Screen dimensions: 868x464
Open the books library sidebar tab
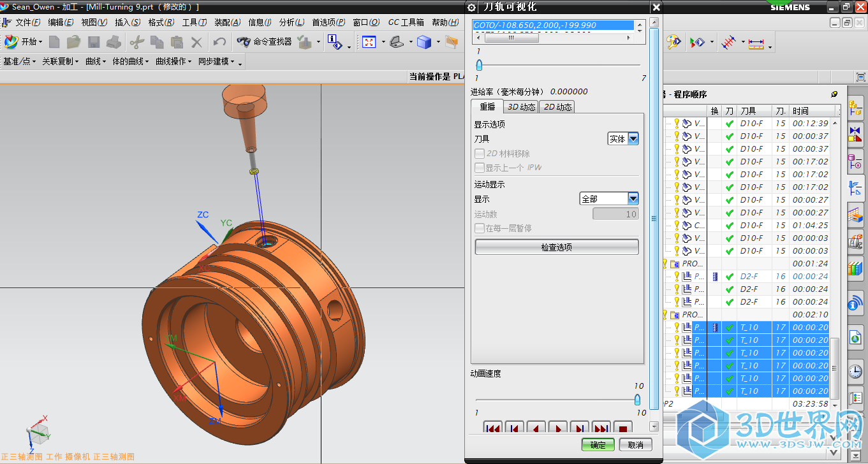tap(855, 268)
